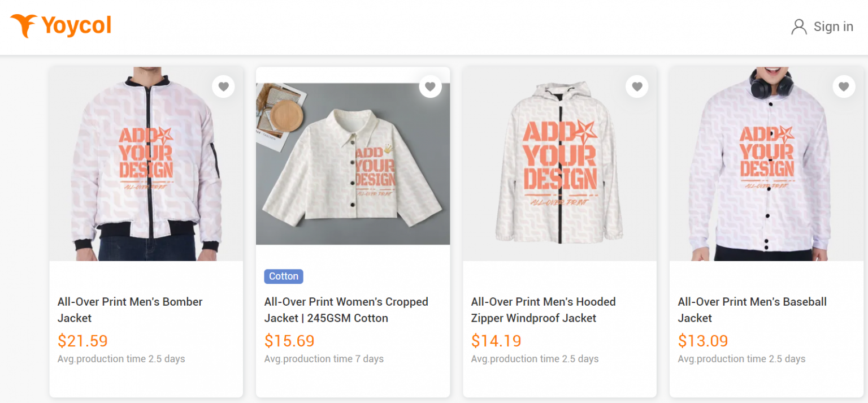Click the Hooded Windproof Jacket product image
This screenshot has width=868, height=403.
559,164
